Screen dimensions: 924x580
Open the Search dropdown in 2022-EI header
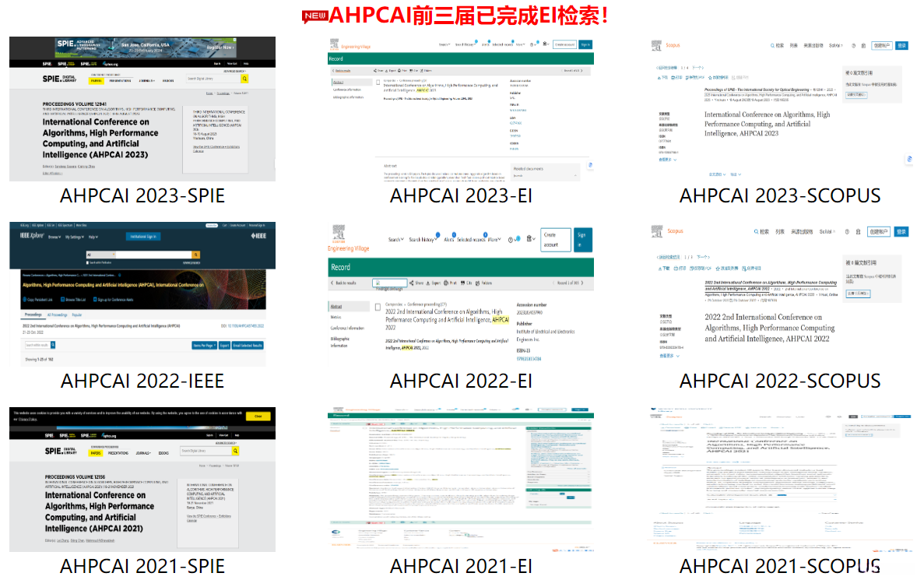(x=396, y=239)
